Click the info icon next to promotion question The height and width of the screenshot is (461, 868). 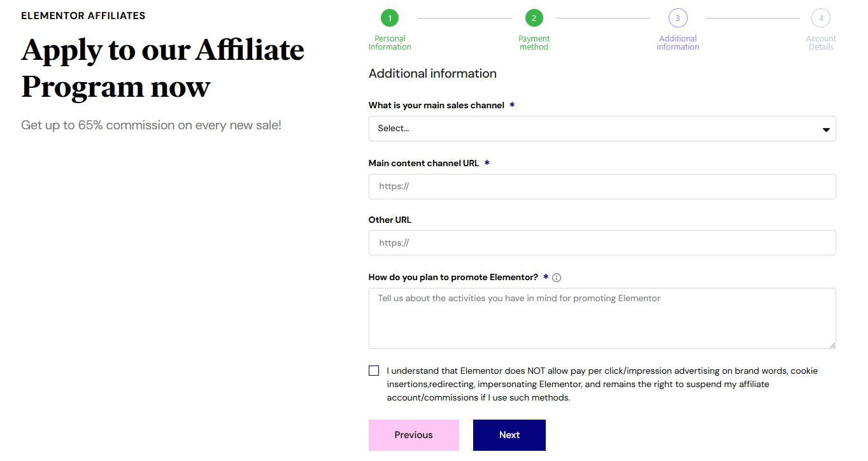pos(557,277)
